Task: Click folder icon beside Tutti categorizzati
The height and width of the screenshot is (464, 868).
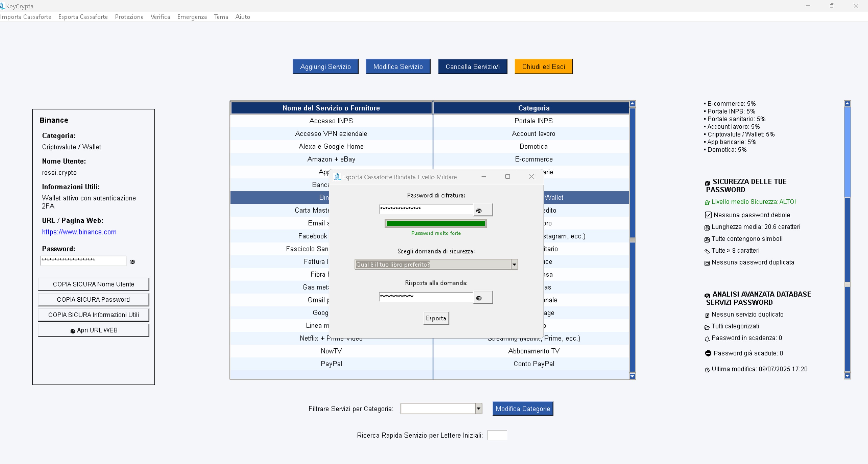Action: 707,327
